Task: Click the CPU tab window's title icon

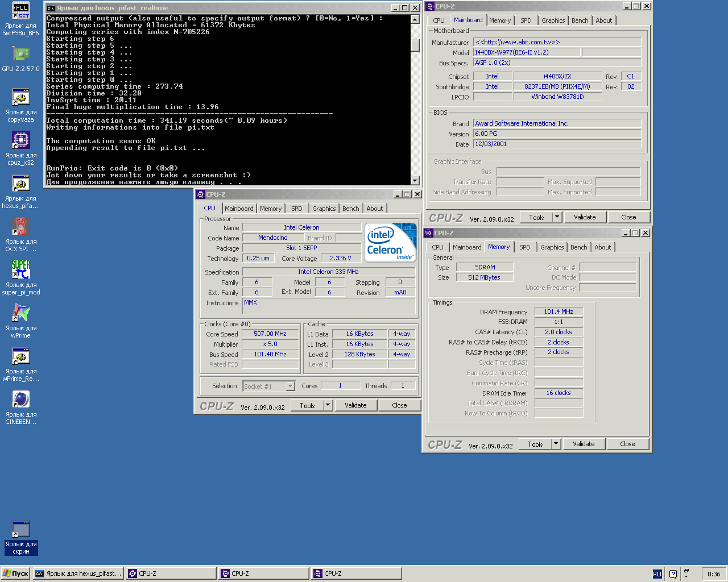Action: tap(201, 194)
